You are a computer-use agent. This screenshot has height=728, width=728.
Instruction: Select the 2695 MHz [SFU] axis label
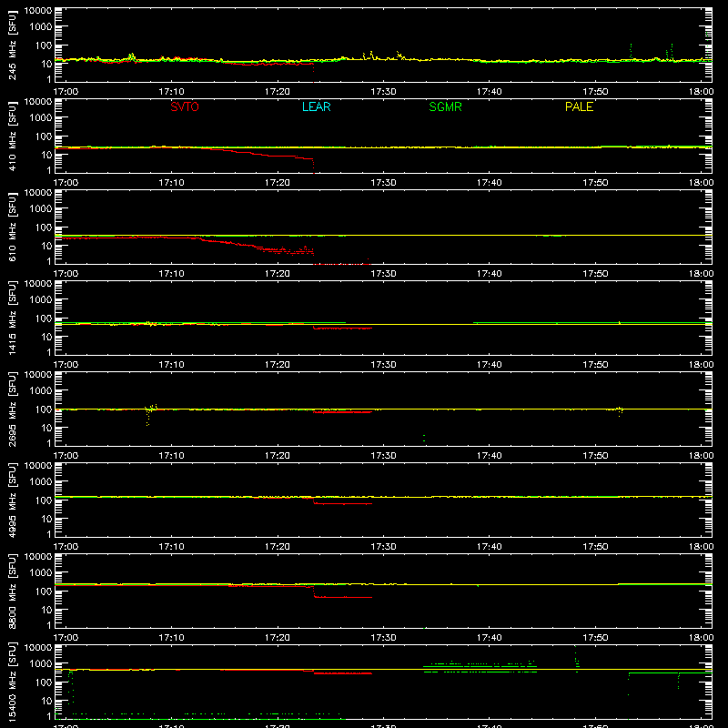click(x=13, y=409)
